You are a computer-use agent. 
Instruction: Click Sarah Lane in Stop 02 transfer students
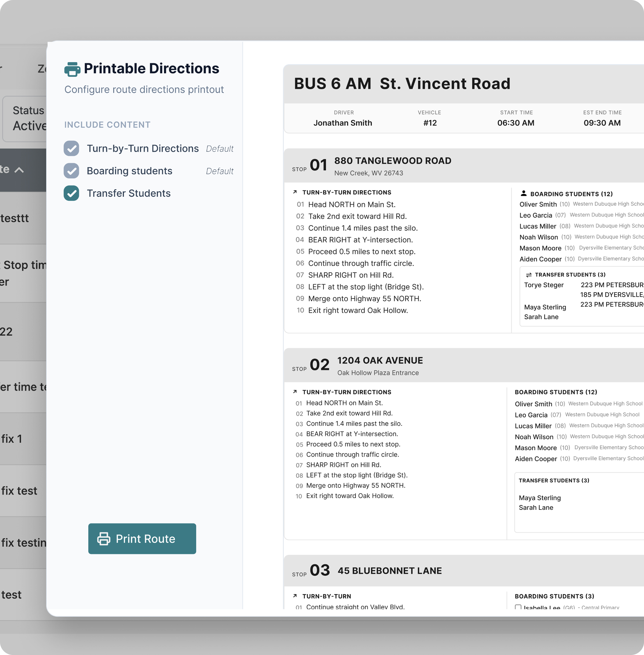click(536, 507)
